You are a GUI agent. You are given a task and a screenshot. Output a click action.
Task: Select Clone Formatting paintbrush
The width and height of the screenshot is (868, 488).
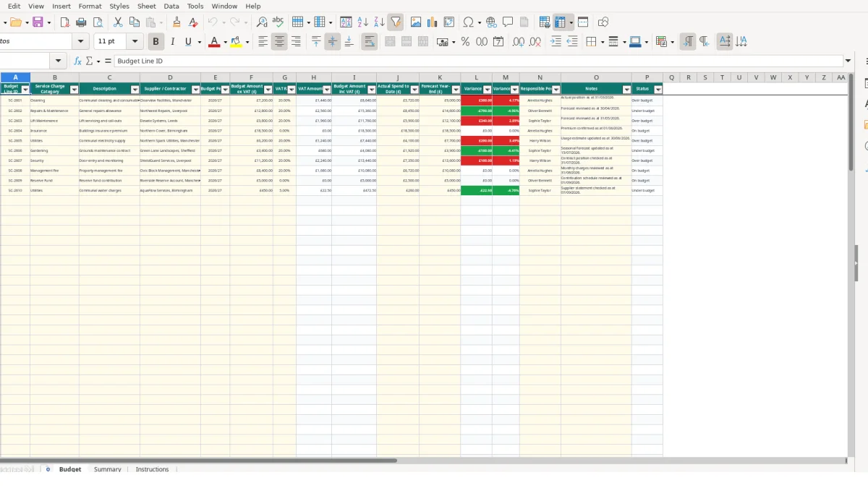(x=176, y=22)
